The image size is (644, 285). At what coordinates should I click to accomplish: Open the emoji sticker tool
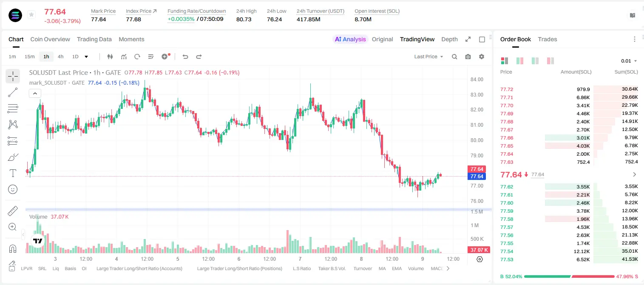tap(13, 189)
